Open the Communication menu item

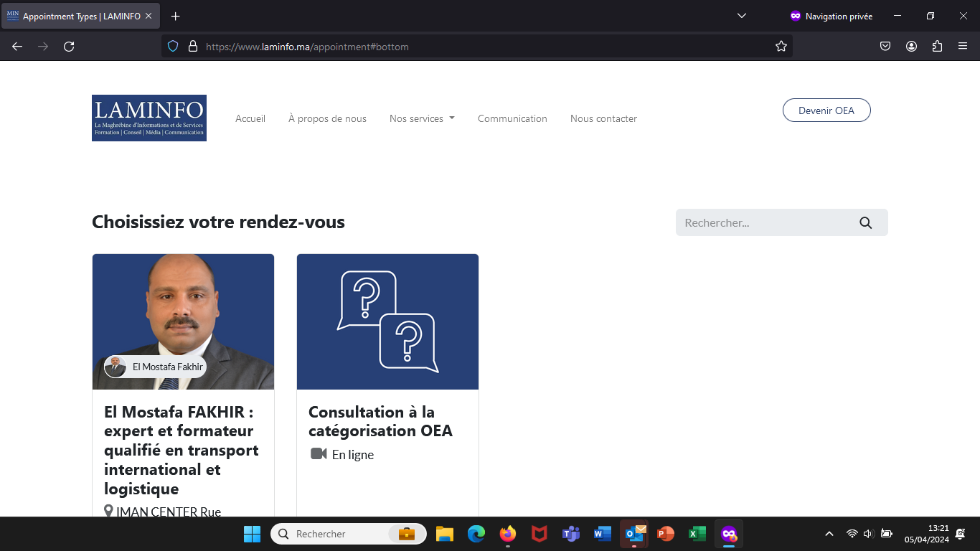(x=512, y=119)
